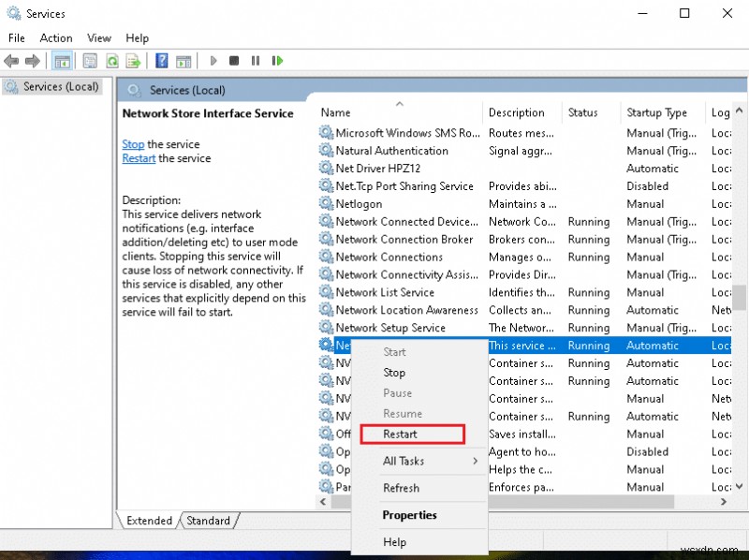The image size is (749, 560).
Task: Open Properties via the toolbar icon
Action: pyautogui.click(x=89, y=61)
